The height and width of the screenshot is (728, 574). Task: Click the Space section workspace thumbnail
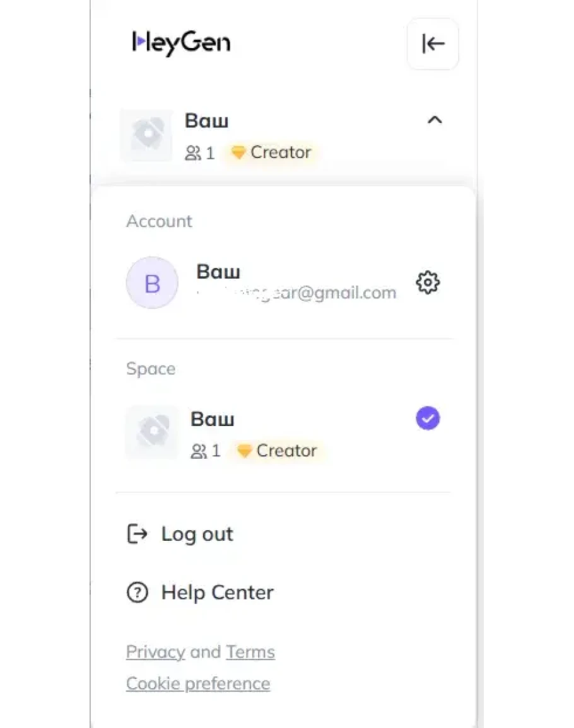point(152,432)
